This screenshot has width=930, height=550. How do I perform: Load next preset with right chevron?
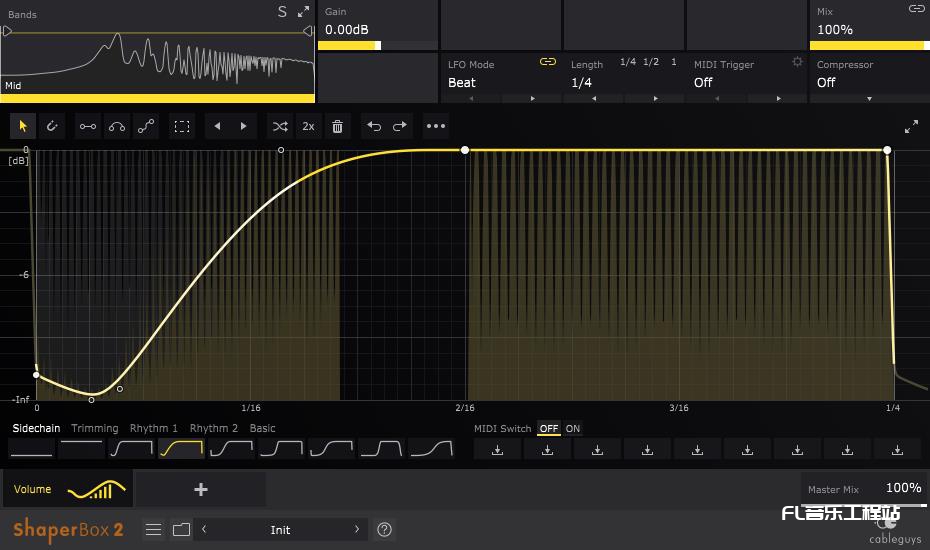coord(356,529)
